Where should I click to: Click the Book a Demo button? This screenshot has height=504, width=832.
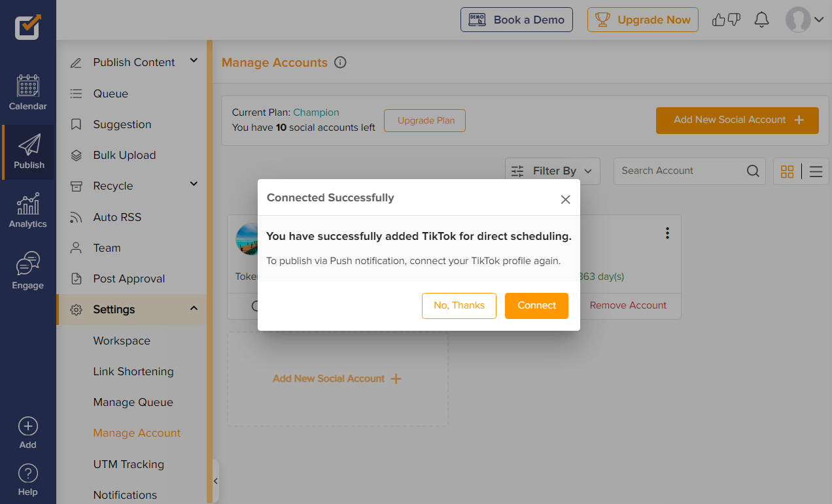click(517, 20)
